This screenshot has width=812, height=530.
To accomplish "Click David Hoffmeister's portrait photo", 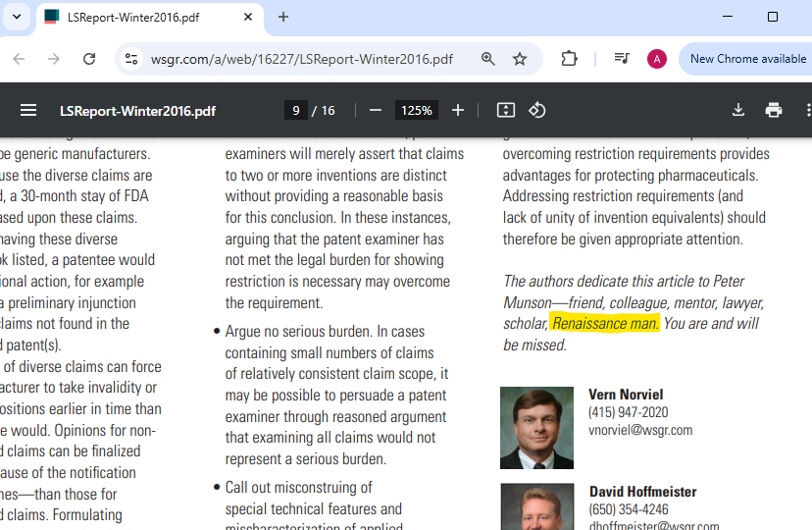I will (x=537, y=506).
